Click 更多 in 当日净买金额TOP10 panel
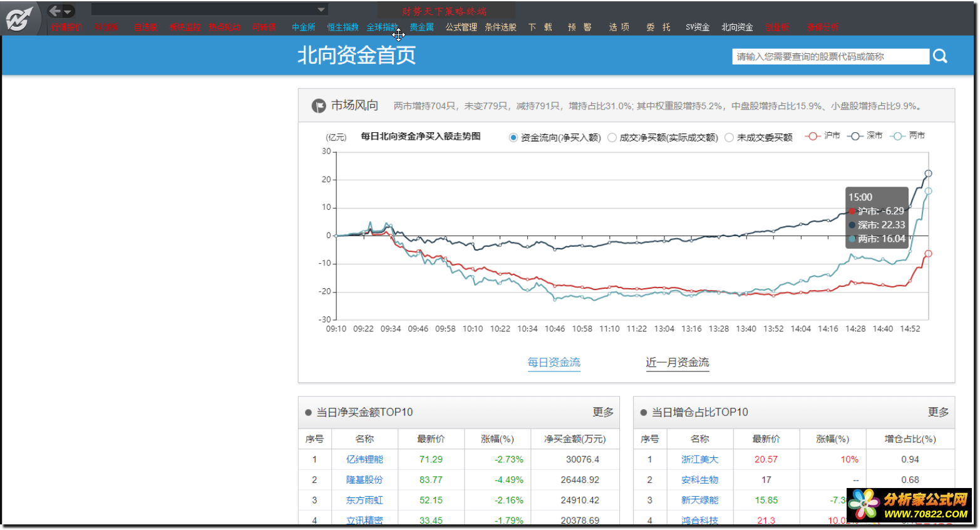 [603, 412]
